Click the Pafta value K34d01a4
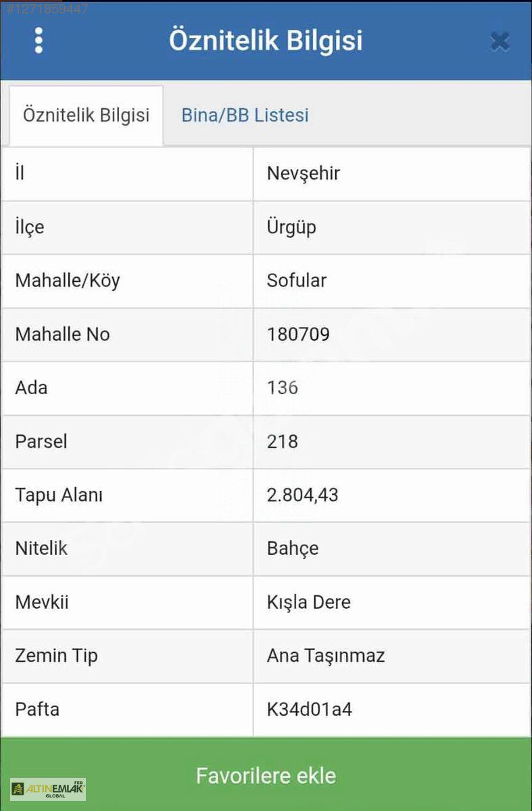The height and width of the screenshot is (811, 532). [x=309, y=710]
